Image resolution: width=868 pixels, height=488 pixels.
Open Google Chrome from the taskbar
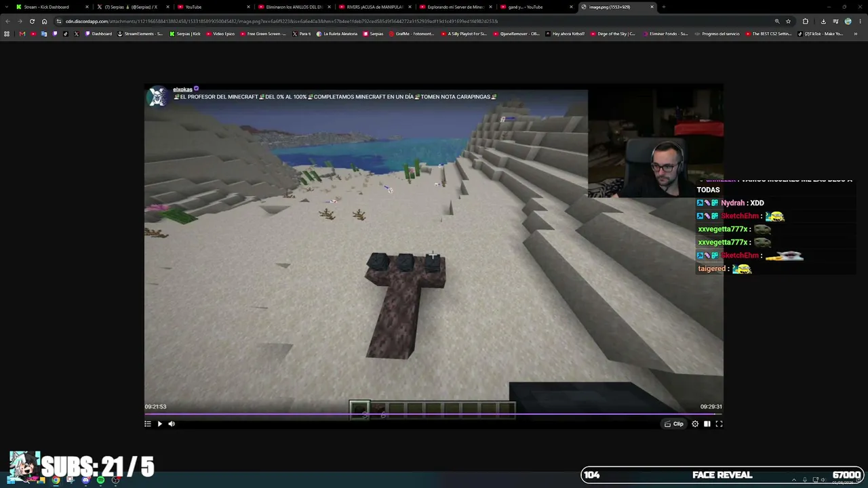pyautogui.click(x=56, y=481)
